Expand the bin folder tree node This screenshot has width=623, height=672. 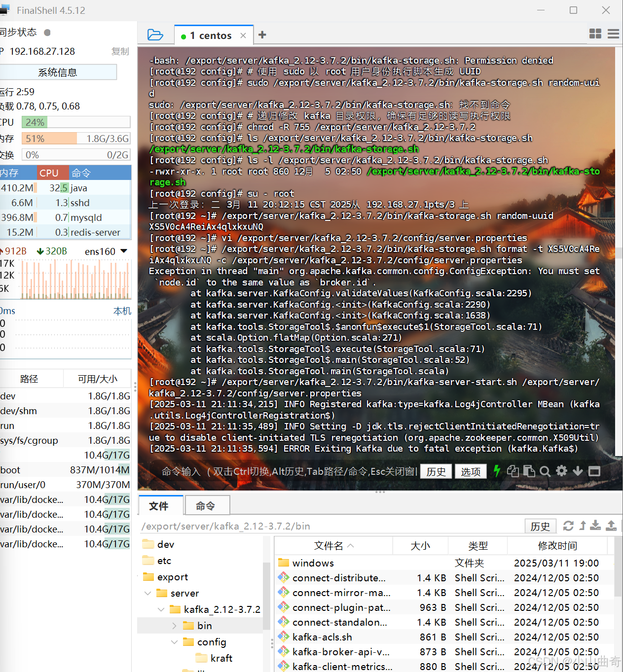[175, 626]
